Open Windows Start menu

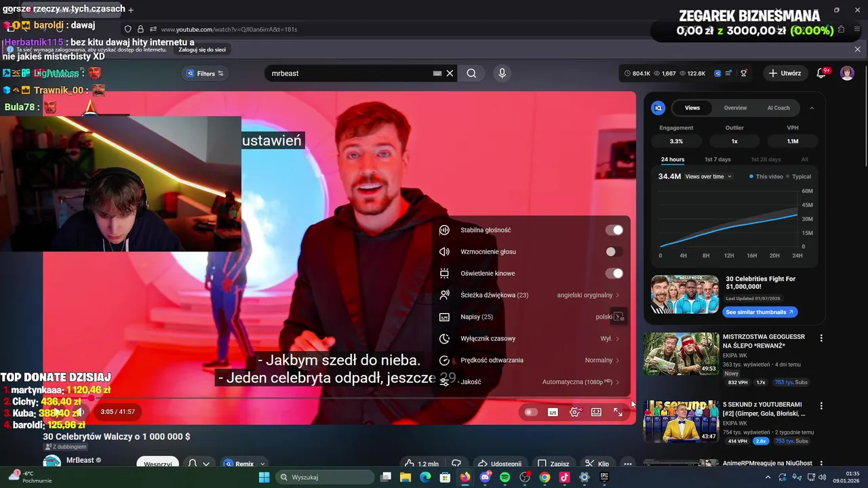(x=264, y=477)
